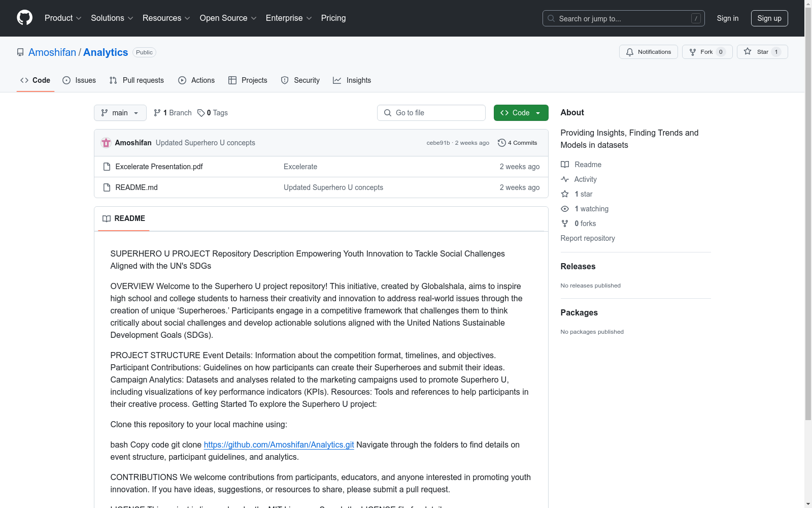Click the Go to file search field
812x508 pixels.
431,113
